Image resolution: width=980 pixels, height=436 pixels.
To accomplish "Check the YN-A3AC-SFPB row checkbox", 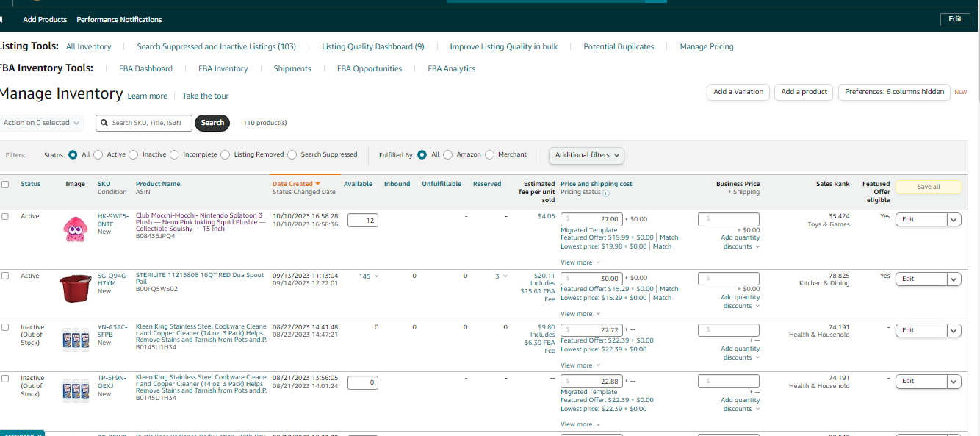I will 5,326.
